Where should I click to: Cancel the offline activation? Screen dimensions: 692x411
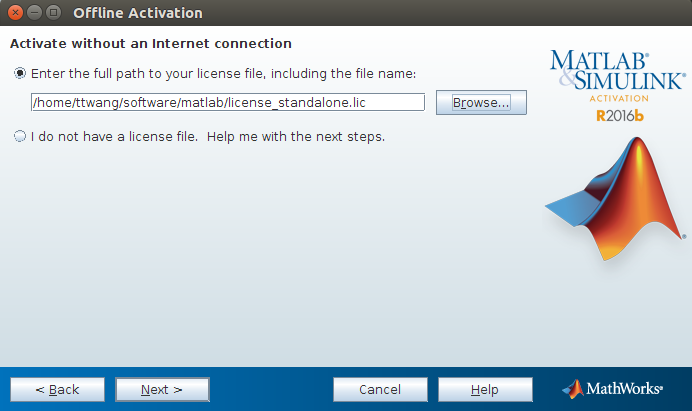point(380,389)
